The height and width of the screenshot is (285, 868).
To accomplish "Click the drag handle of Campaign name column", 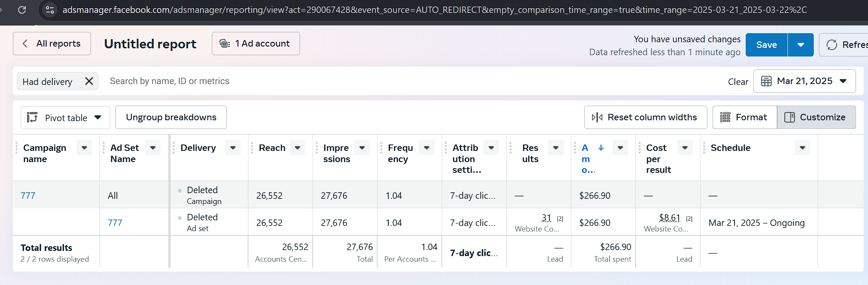I will (x=17, y=148).
